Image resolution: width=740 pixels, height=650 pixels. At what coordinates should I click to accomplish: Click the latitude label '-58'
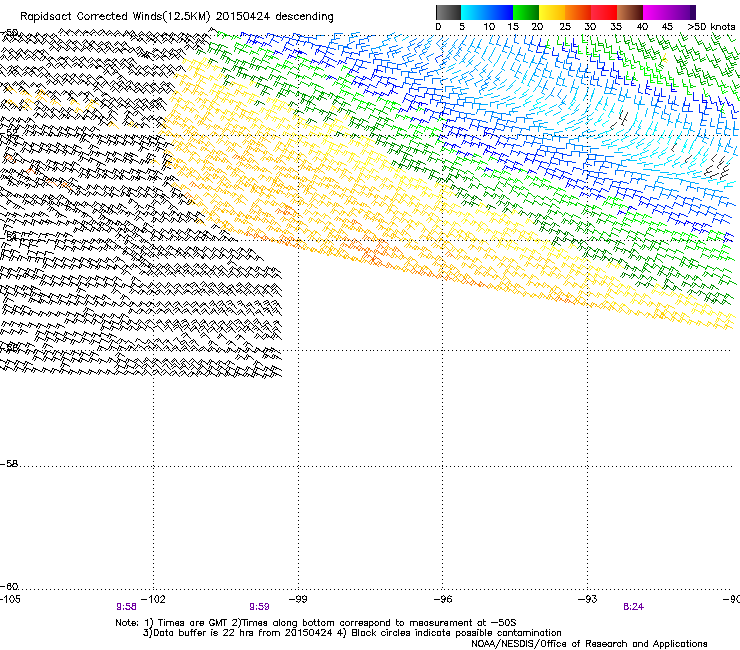coord(9,464)
